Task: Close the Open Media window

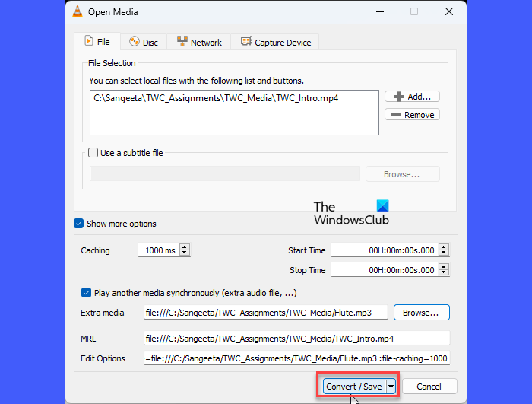Action: pyautogui.click(x=449, y=12)
